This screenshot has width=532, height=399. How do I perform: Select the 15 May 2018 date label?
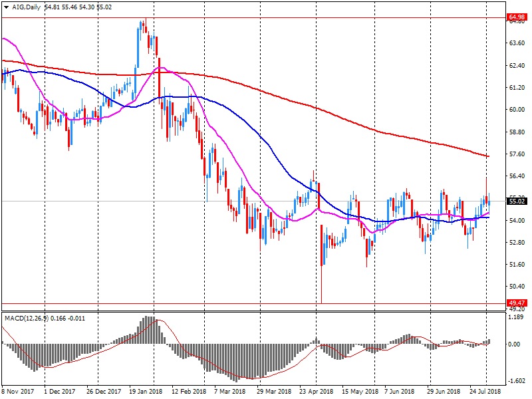[x=360, y=391]
